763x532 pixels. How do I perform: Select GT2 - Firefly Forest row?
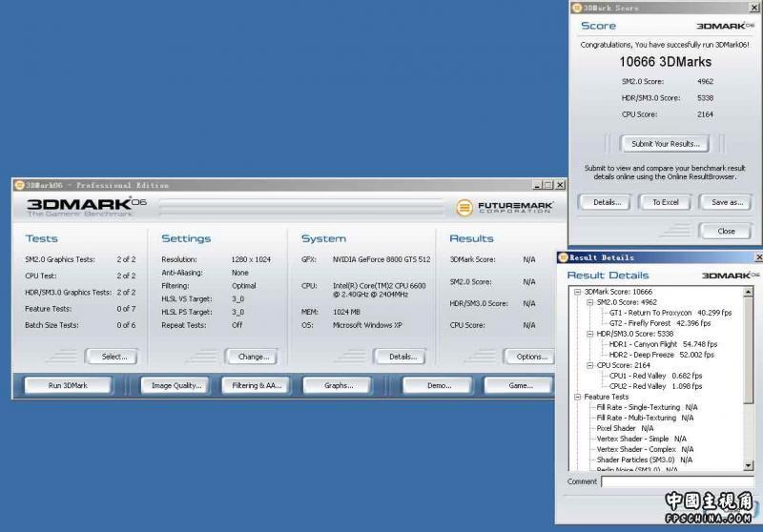(659, 323)
